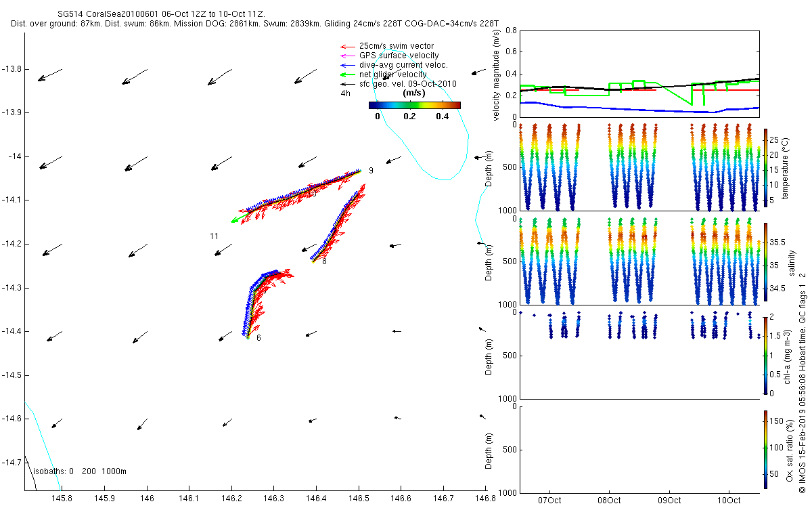Viewport: 812px width, 508px height.
Task: Click longitude tick '146.7'
Action: pyautogui.click(x=443, y=499)
